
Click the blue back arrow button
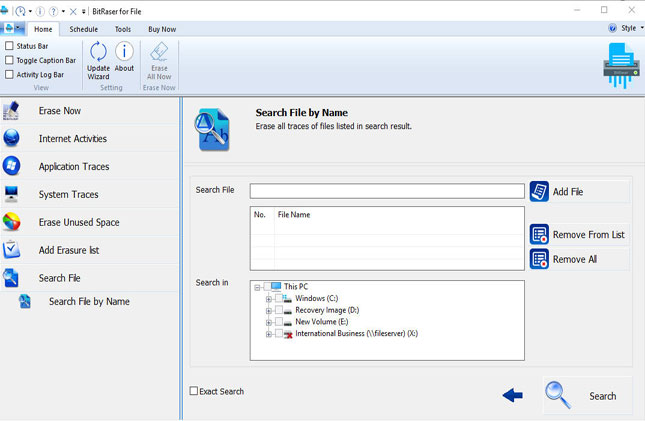[x=513, y=395]
